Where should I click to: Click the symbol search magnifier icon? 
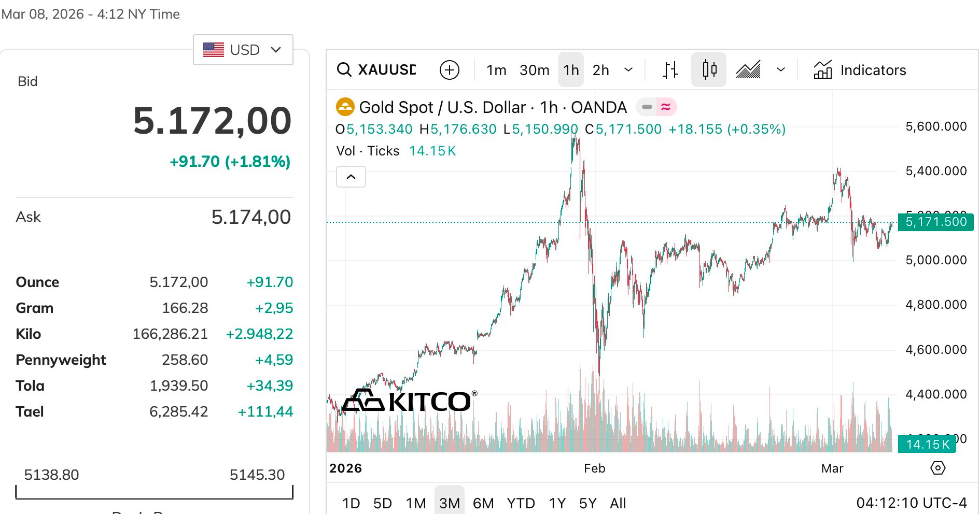click(344, 69)
